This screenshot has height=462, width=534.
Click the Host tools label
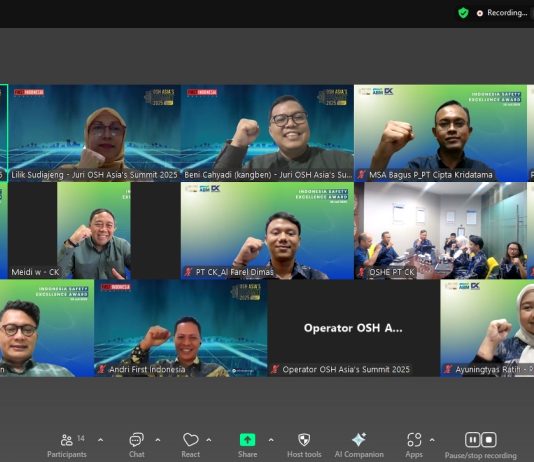(x=304, y=455)
